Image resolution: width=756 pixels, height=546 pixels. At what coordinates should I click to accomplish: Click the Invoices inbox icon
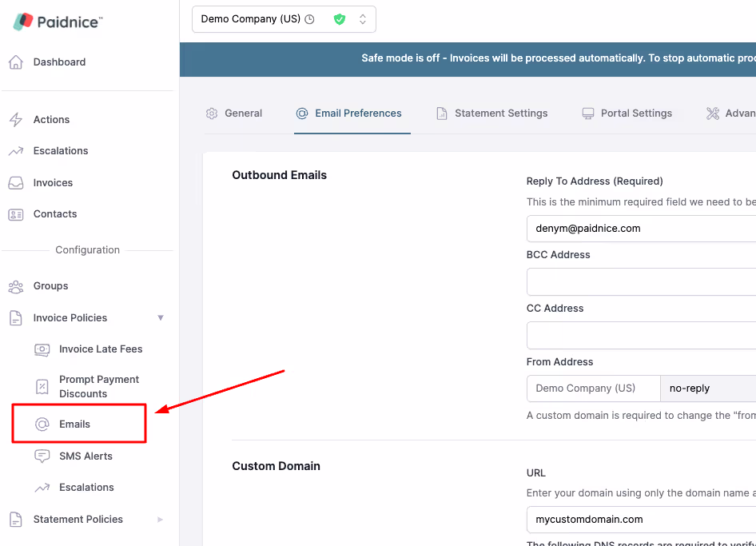16,183
